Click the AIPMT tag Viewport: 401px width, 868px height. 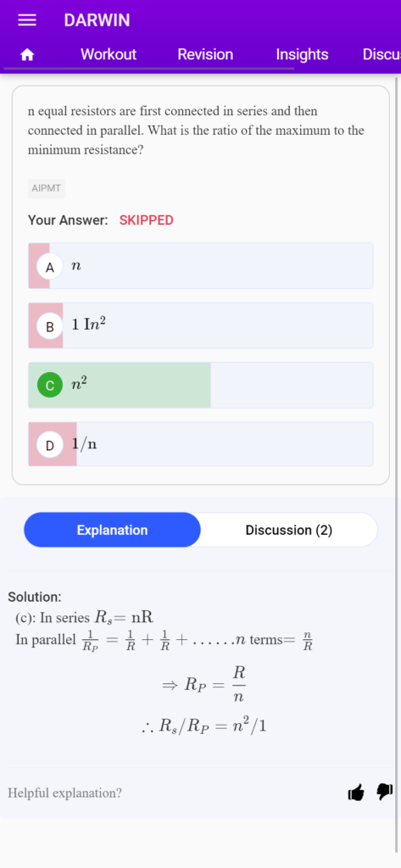[x=47, y=188]
